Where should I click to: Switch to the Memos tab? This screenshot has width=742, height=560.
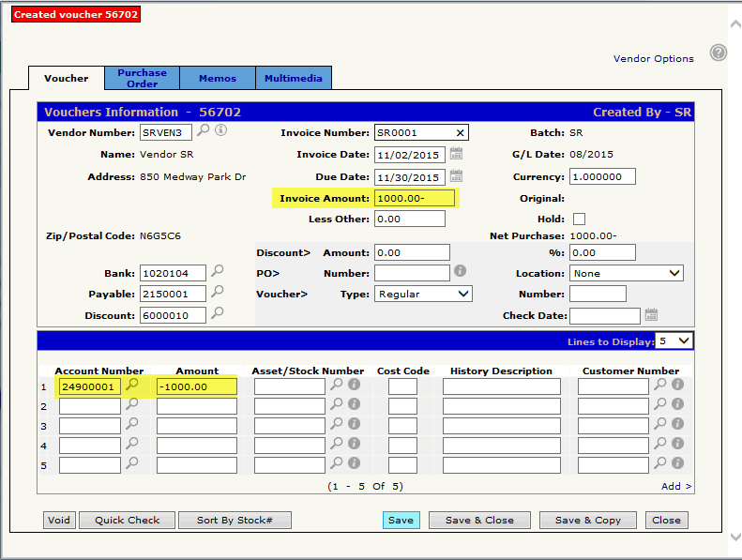217,78
